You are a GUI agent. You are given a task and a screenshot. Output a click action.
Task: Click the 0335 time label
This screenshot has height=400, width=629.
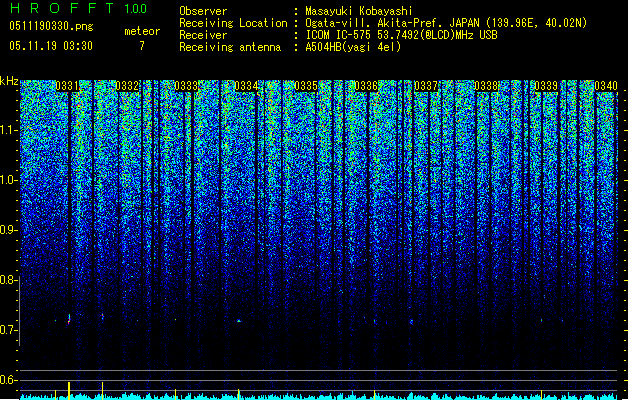click(306, 86)
